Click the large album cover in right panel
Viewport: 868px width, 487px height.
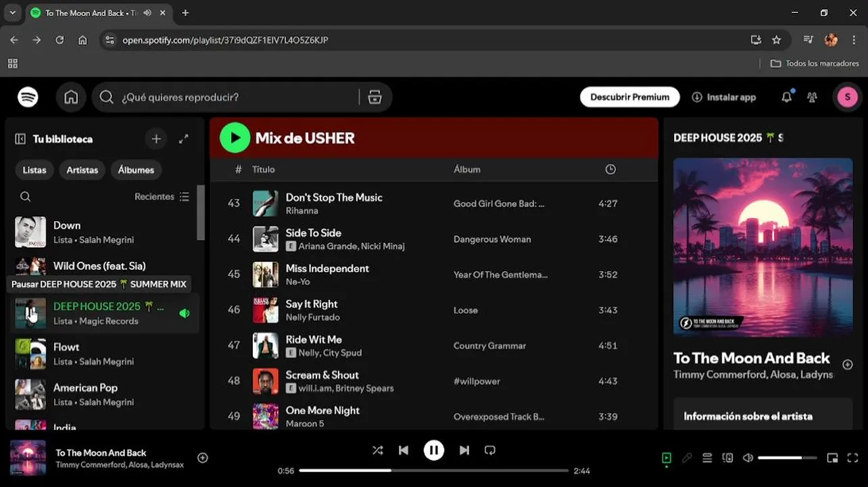(x=763, y=247)
